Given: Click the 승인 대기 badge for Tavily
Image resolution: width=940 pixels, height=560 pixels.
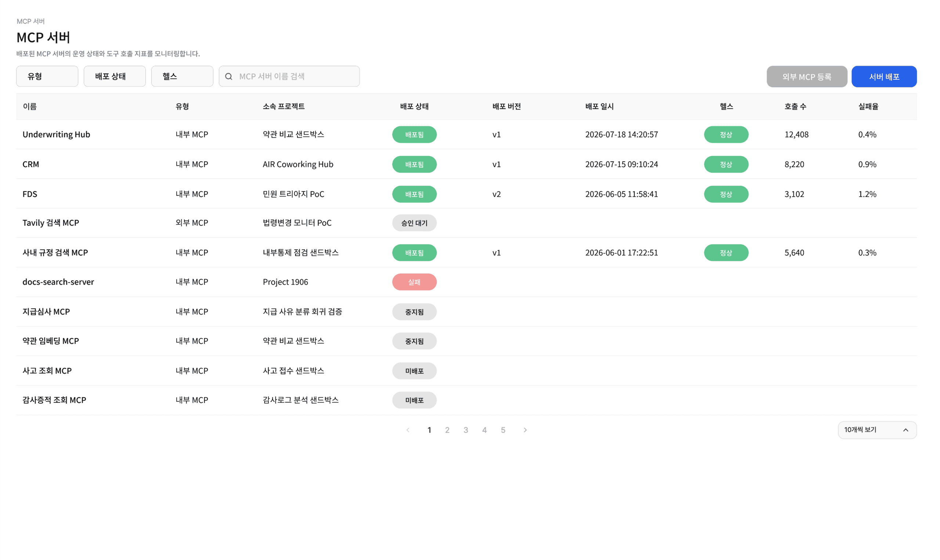Looking at the screenshot, I should [414, 223].
